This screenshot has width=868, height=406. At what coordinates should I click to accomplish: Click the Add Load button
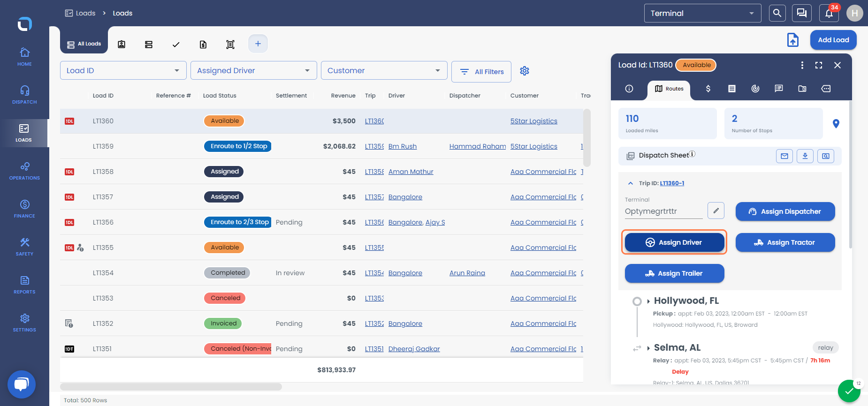[x=833, y=40]
